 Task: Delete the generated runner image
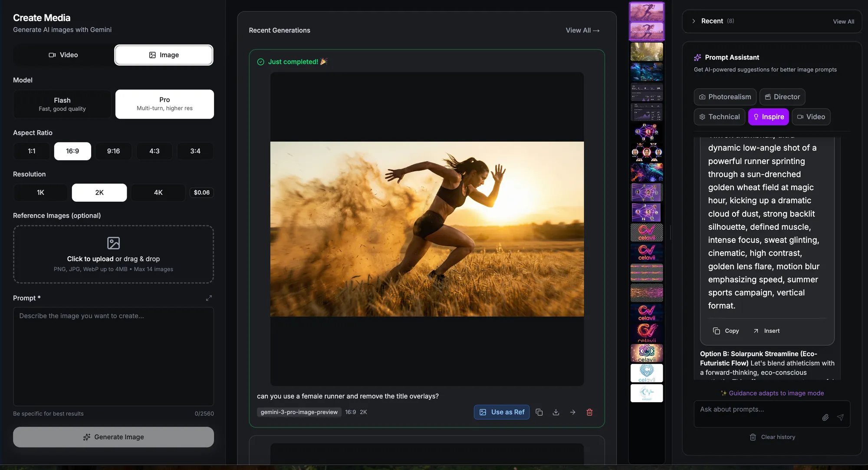(589, 412)
